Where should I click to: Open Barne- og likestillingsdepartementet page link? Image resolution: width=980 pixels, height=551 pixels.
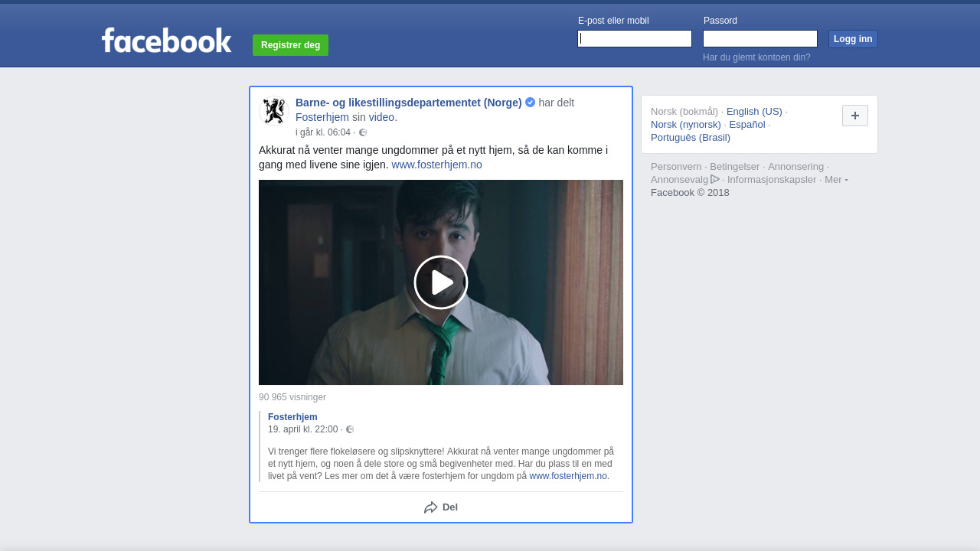click(x=408, y=103)
